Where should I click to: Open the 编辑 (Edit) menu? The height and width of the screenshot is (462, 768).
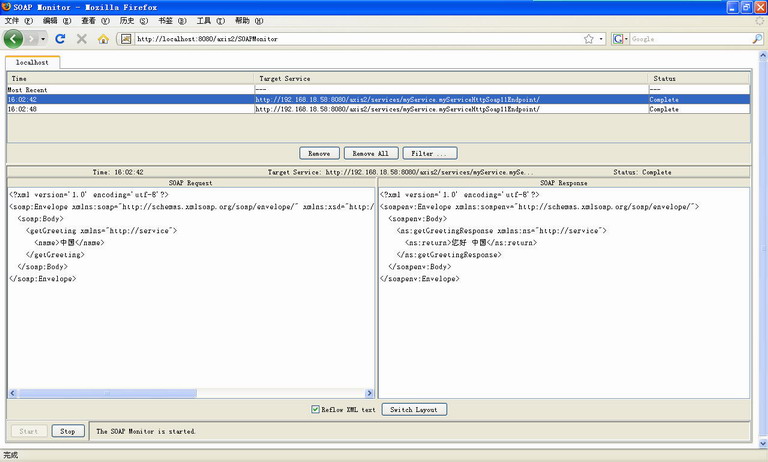pos(57,21)
